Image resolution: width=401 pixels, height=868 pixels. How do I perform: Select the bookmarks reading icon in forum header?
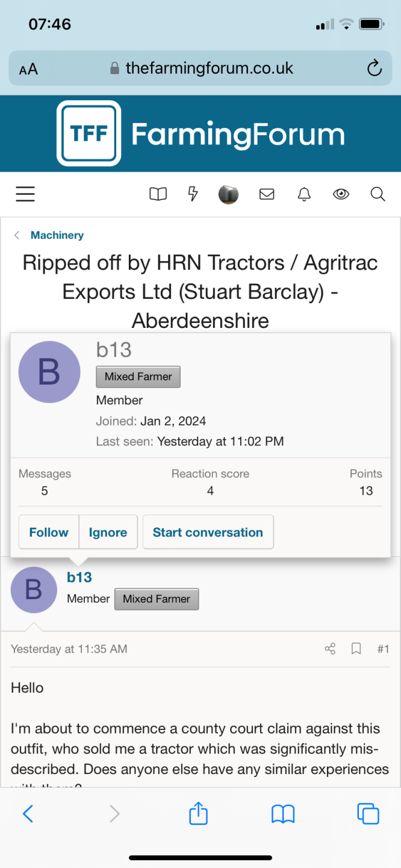pos(158,194)
